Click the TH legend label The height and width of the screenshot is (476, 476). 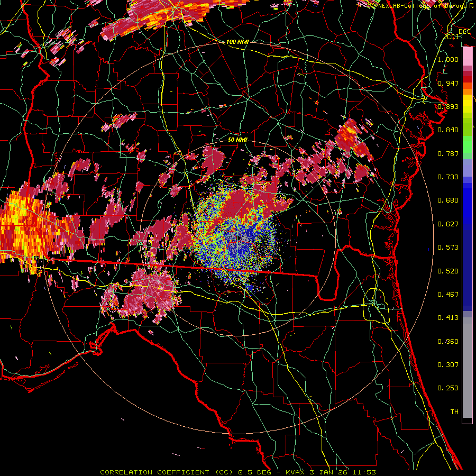(454, 412)
